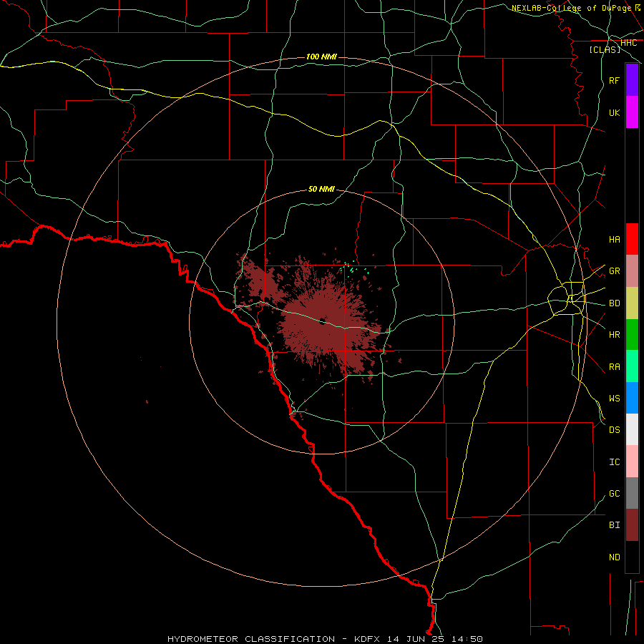
Task: Select the dusty pink GR legend swatch
Action: [632, 271]
